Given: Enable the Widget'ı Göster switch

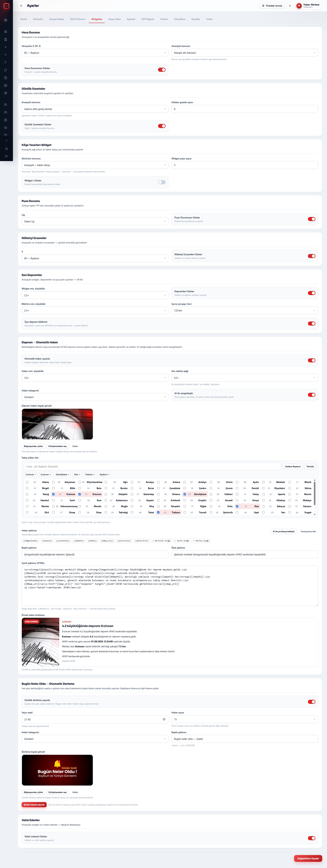Looking at the screenshot, I should 162,182.
